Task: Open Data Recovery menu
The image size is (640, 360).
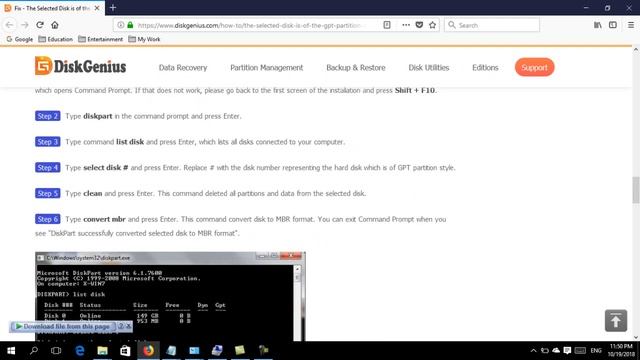Action: click(183, 68)
